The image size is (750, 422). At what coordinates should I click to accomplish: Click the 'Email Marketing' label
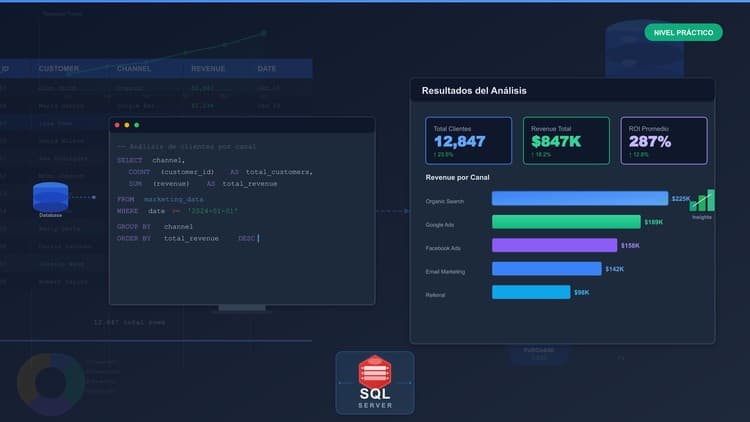click(445, 272)
